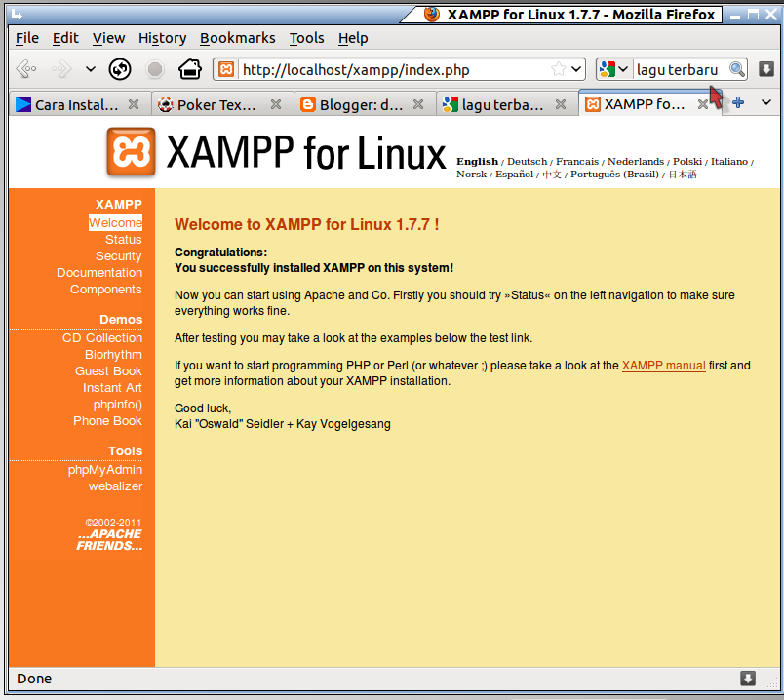Viewport: 784px width, 700px height.
Task: Open the back/forward history dropdown arrow
Action: pyautogui.click(x=91, y=69)
